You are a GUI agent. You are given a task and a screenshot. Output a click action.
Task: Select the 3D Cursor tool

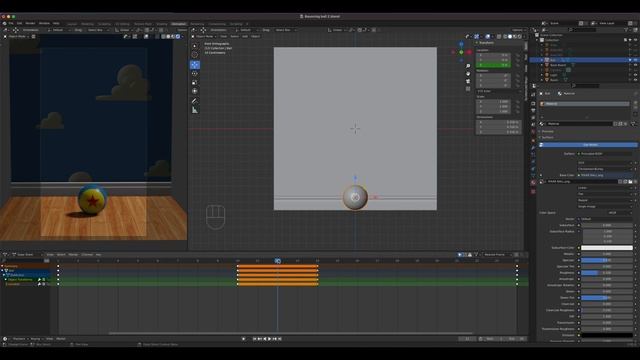(195, 55)
